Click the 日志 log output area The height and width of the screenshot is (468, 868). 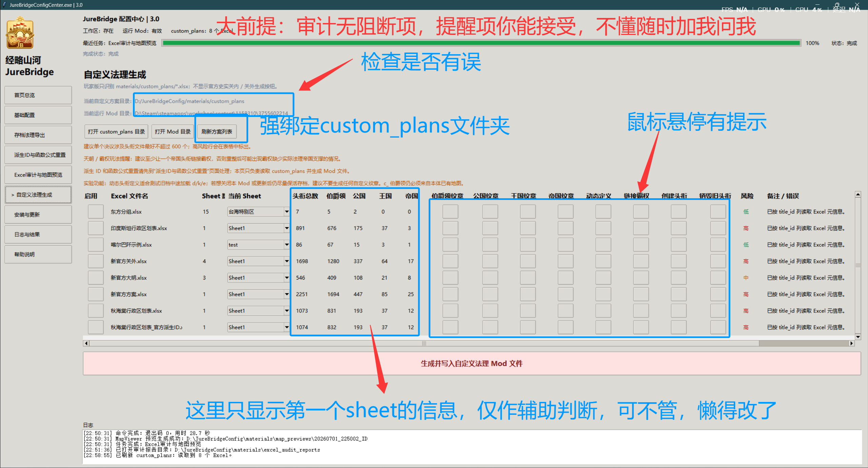472,447
